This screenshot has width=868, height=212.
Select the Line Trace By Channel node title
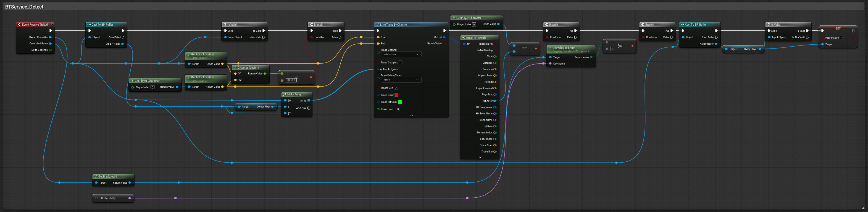[x=394, y=25]
